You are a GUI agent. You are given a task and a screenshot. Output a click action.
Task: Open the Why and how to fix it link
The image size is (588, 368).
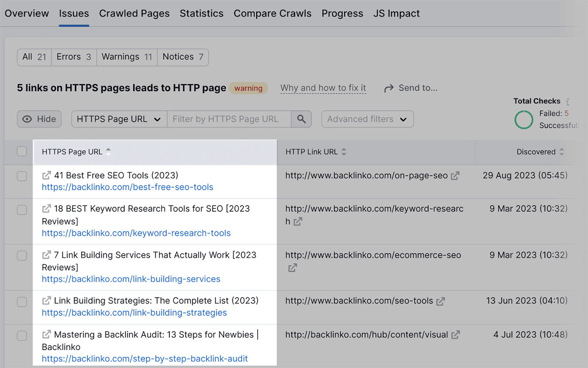(323, 88)
